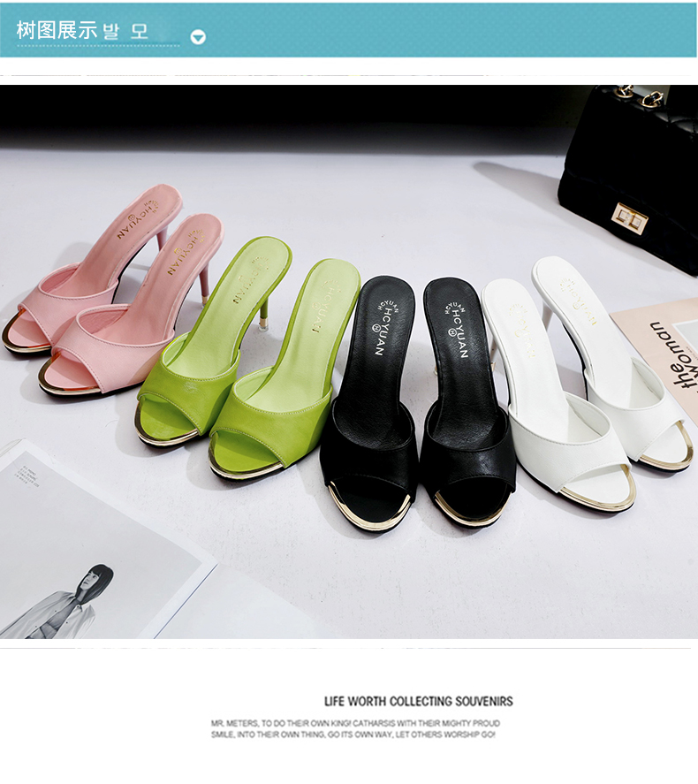Click the header title text 树图展示
Viewport: 698px width, 784px height.
57,31
